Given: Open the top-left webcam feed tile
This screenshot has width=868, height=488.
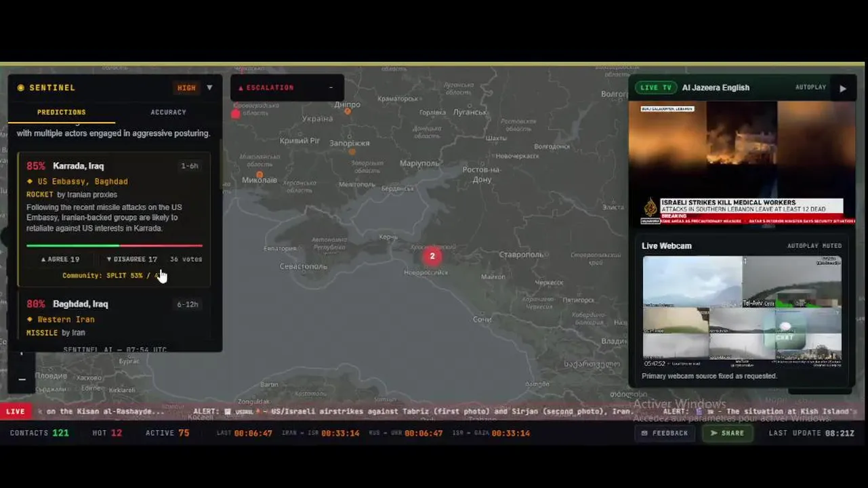Looking at the screenshot, I should coord(693,282).
